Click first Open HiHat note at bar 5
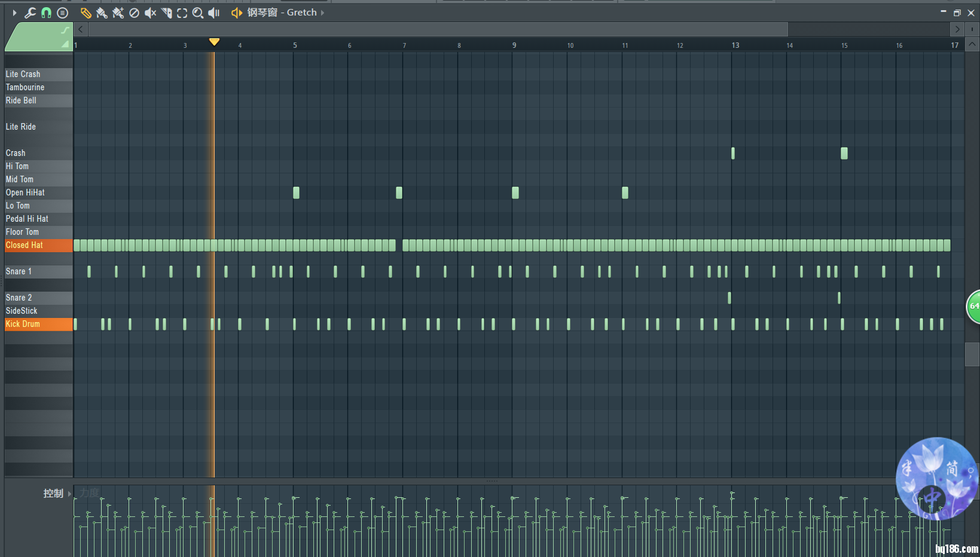Image resolution: width=980 pixels, height=557 pixels. (296, 192)
